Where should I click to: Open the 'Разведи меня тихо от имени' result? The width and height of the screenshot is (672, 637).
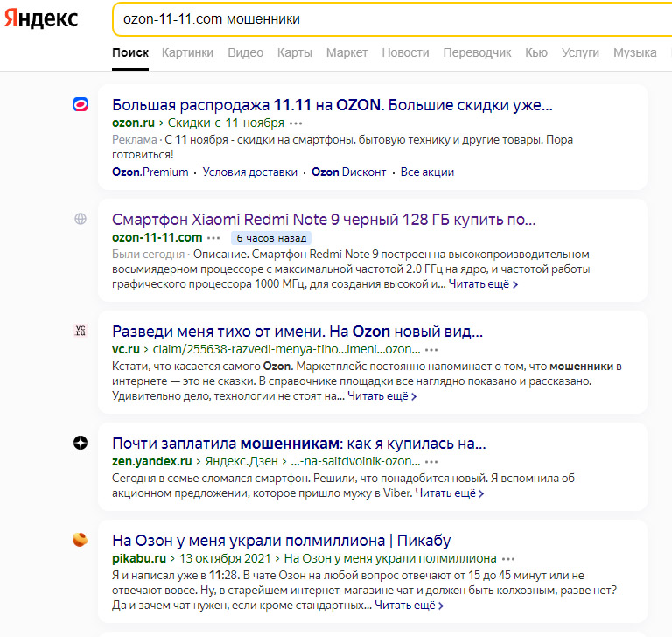(x=297, y=332)
